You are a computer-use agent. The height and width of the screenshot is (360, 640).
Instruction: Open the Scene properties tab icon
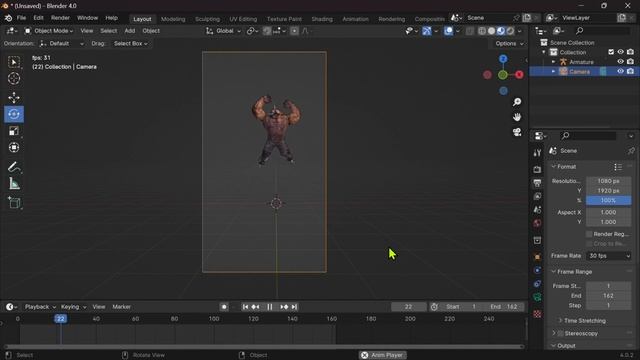point(537,210)
